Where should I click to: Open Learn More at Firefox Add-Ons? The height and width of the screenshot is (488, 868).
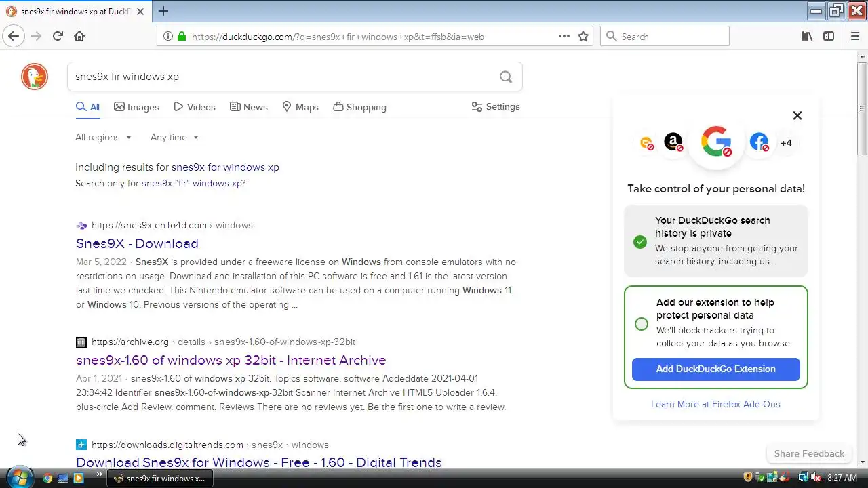click(x=715, y=404)
